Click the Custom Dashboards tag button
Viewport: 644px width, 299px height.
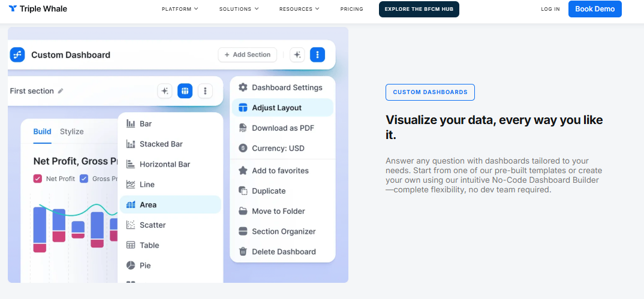430,92
